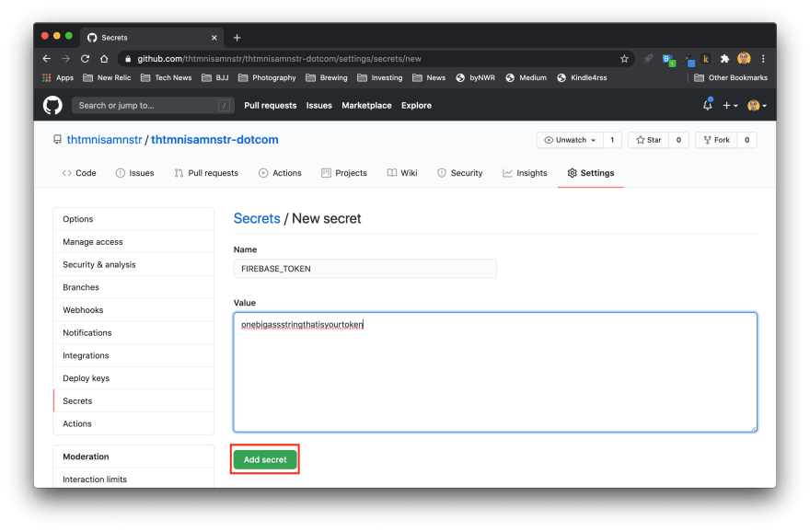The image size is (810, 532).
Task: Click the Add secret button
Action: pos(265,459)
